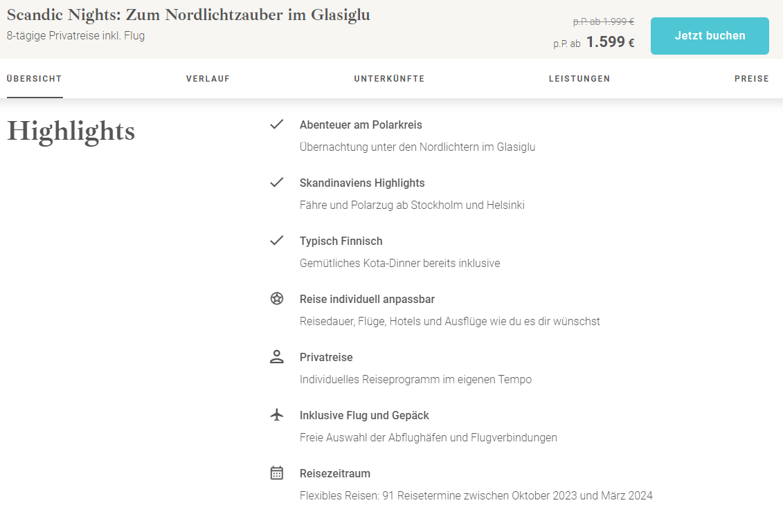Screen dimensions: 783x532
Task: Go to the Unterkünfte tab
Action: (390, 79)
